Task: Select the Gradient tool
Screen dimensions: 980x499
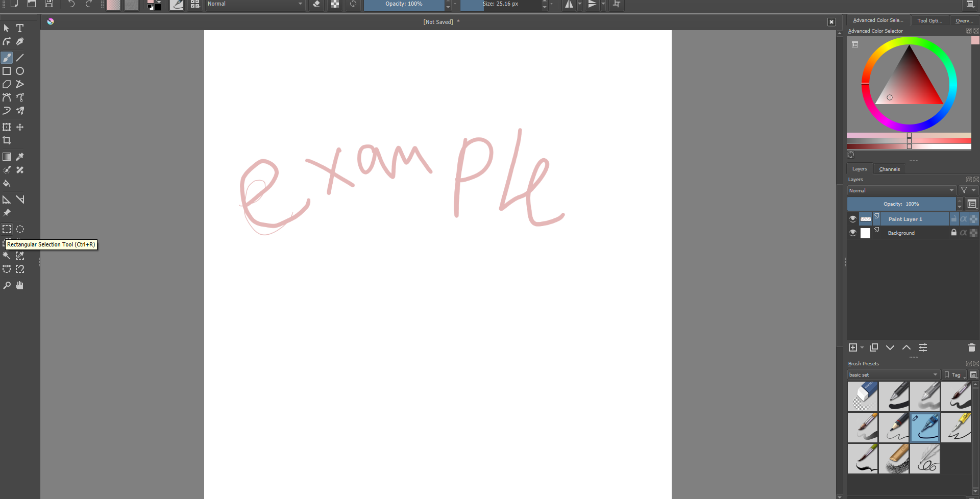Action: (x=7, y=157)
